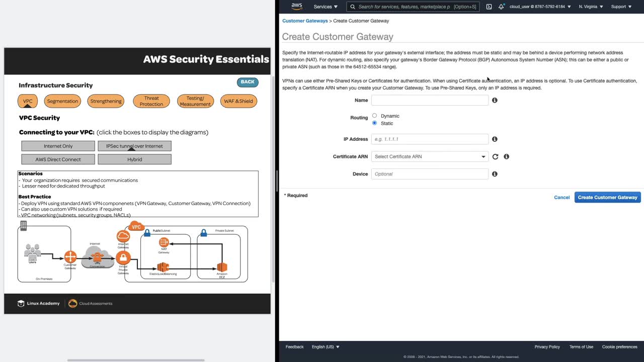
Task: Switch to the Segmentation tab
Action: tap(62, 101)
